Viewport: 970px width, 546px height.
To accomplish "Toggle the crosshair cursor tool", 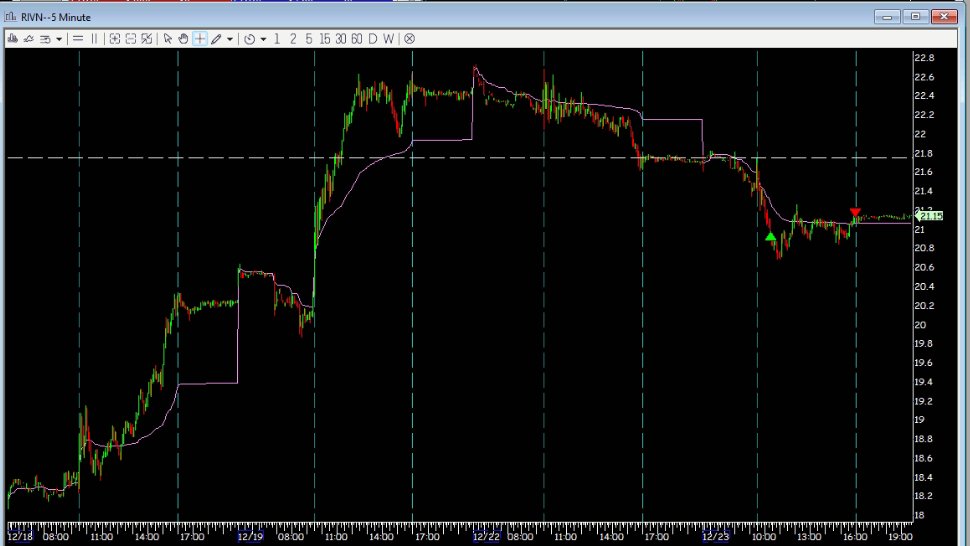I will pos(200,39).
